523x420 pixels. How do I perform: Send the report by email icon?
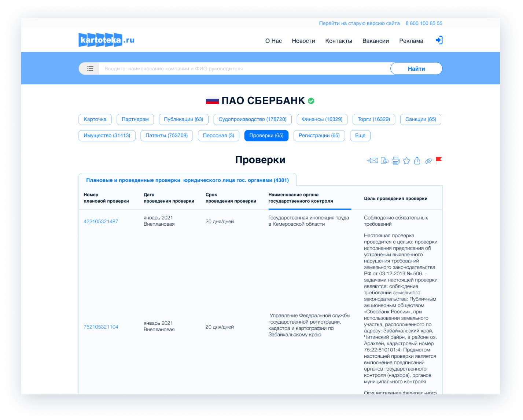(x=372, y=161)
